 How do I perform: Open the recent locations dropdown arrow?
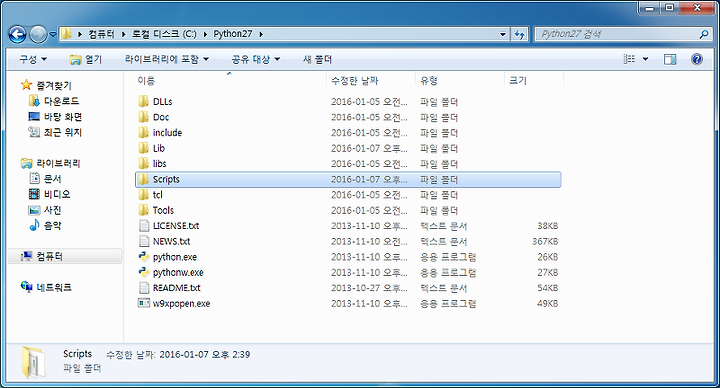tap(52, 34)
